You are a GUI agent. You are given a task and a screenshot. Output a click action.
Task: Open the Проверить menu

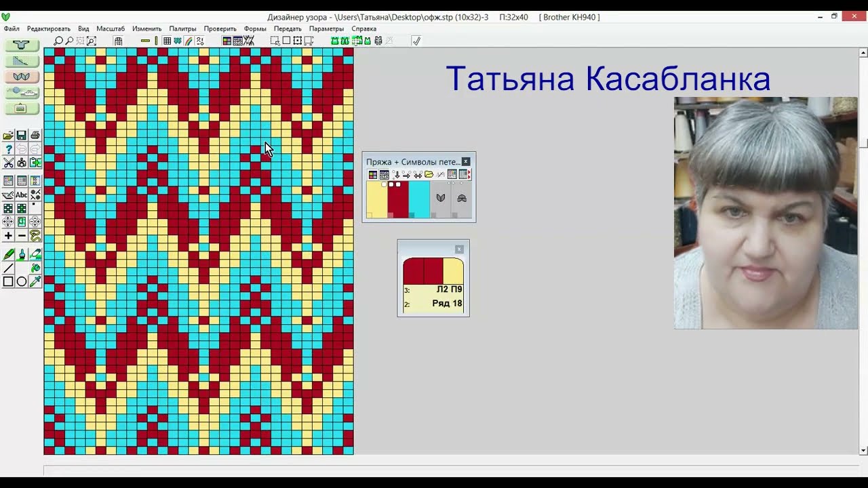point(220,29)
